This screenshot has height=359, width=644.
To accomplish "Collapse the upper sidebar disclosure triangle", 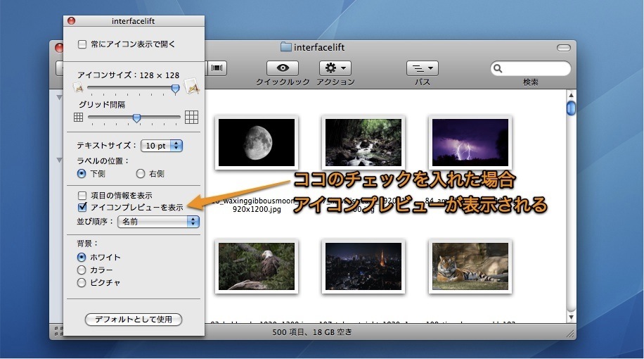I will 59,98.
